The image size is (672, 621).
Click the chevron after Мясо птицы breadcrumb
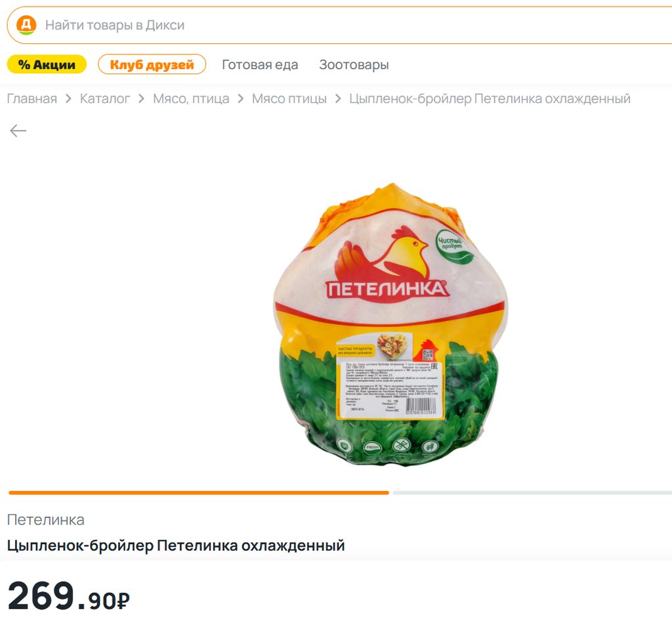(x=338, y=99)
